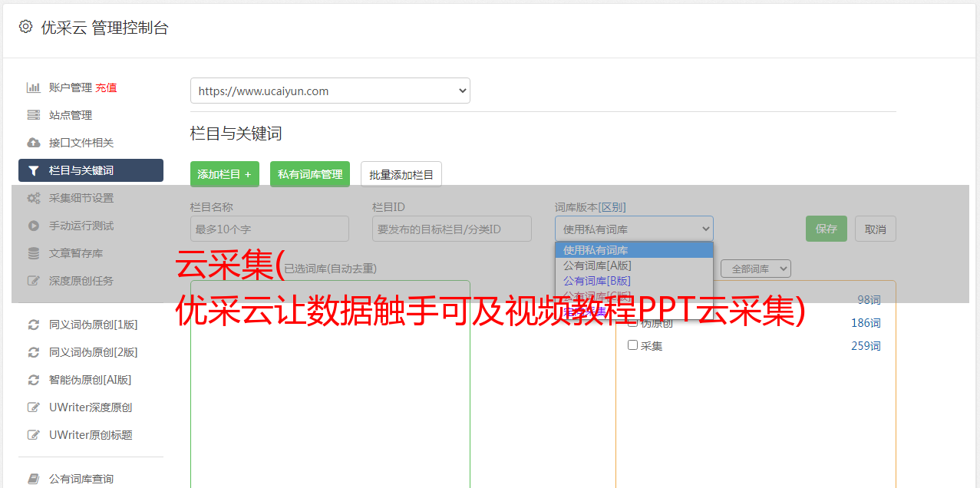Click the play icon for 手动运行测试

pyautogui.click(x=34, y=226)
